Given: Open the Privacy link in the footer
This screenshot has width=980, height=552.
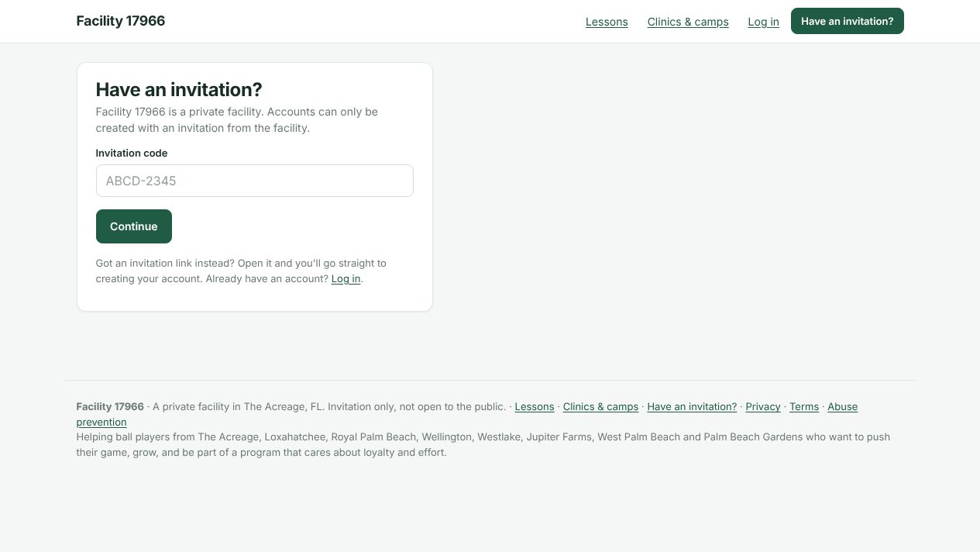Looking at the screenshot, I should [x=763, y=406].
